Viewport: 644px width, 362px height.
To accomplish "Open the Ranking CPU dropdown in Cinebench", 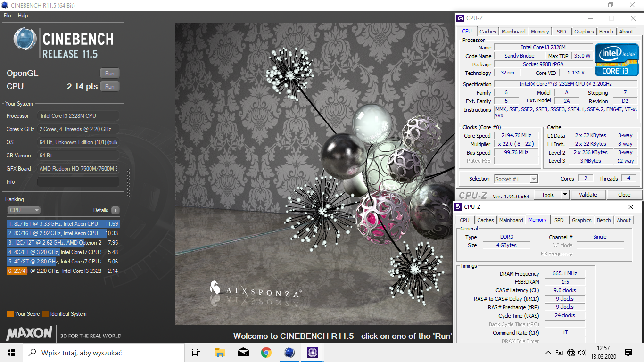I will click(x=24, y=210).
